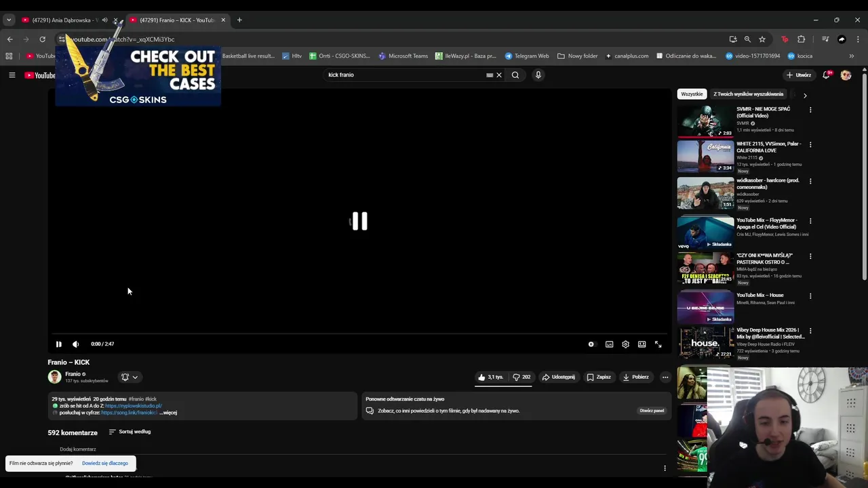
Task: Start voice search with microphone icon
Action: click(538, 75)
